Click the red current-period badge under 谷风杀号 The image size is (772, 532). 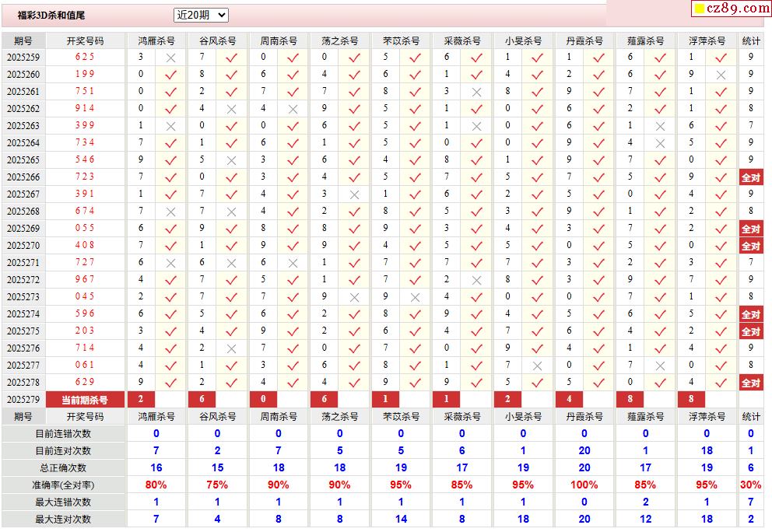coord(202,400)
